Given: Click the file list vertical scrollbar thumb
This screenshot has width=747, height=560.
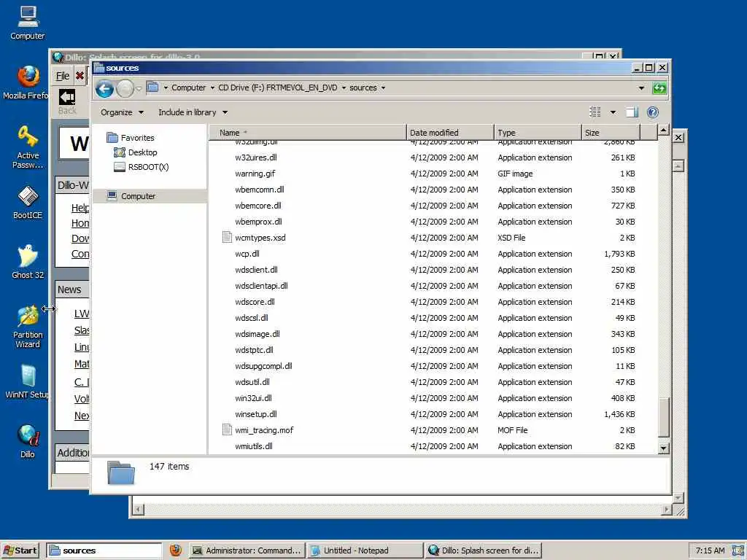Looking at the screenshot, I should (x=664, y=417).
